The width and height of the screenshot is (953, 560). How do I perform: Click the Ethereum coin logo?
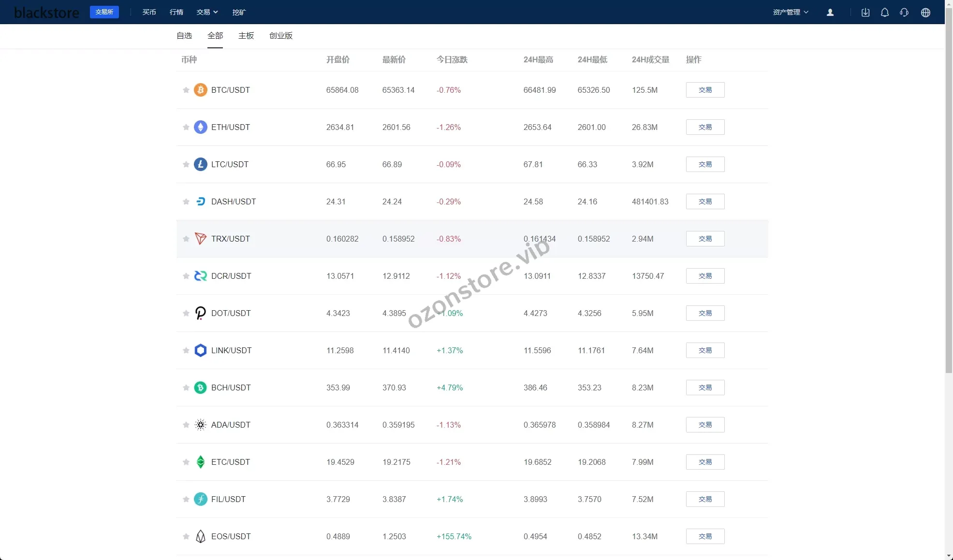(200, 127)
